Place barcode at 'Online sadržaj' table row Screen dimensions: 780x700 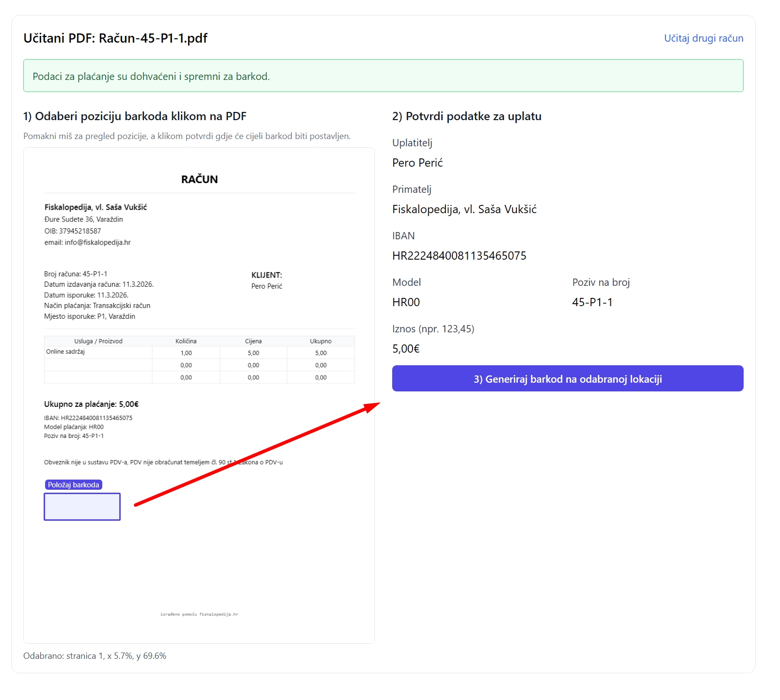[x=65, y=352]
